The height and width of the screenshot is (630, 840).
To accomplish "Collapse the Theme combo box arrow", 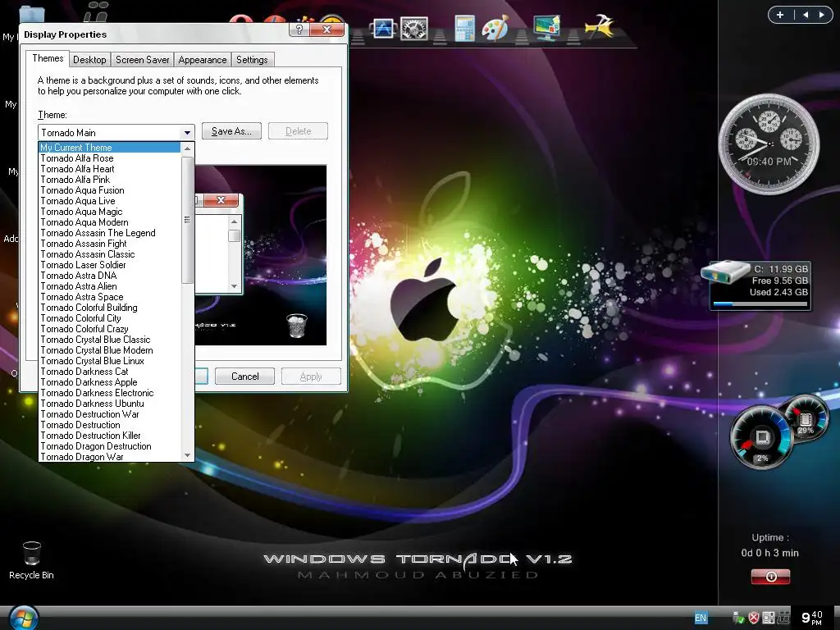I will 187,132.
